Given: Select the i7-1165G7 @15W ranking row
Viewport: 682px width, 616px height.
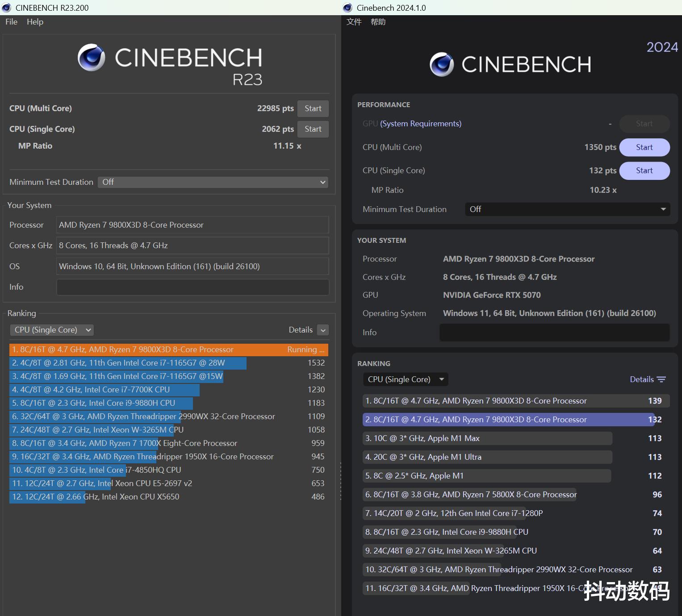Looking at the screenshot, I should pyautogui.click(x=168, y=376).
